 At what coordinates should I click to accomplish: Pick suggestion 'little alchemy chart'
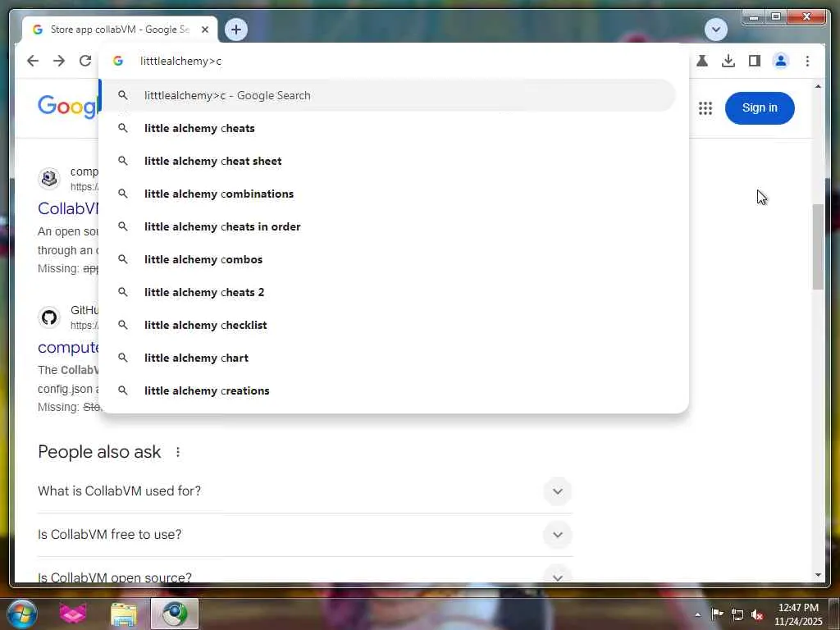click(388, 358)
